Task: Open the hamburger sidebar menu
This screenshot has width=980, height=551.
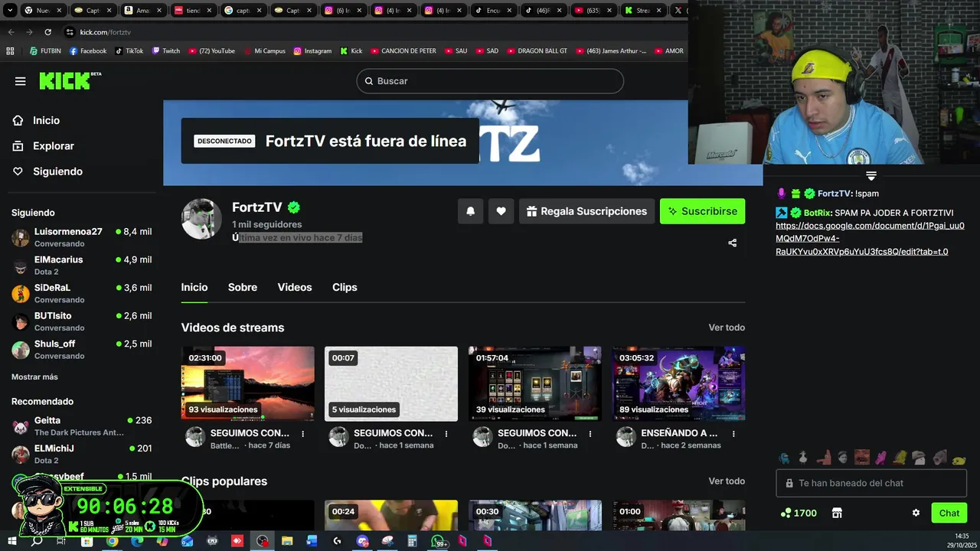Action: pos(20,81)
